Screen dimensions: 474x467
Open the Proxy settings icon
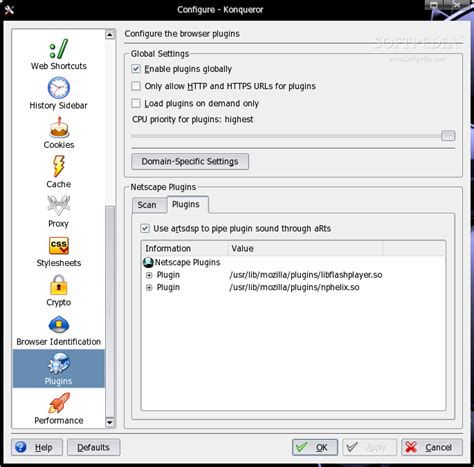[x=59, y=205]
